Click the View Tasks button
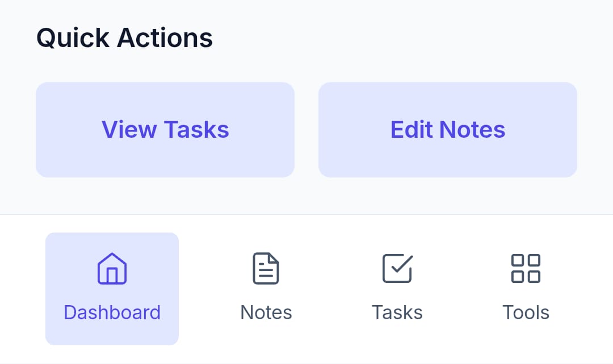 [165, 130]
